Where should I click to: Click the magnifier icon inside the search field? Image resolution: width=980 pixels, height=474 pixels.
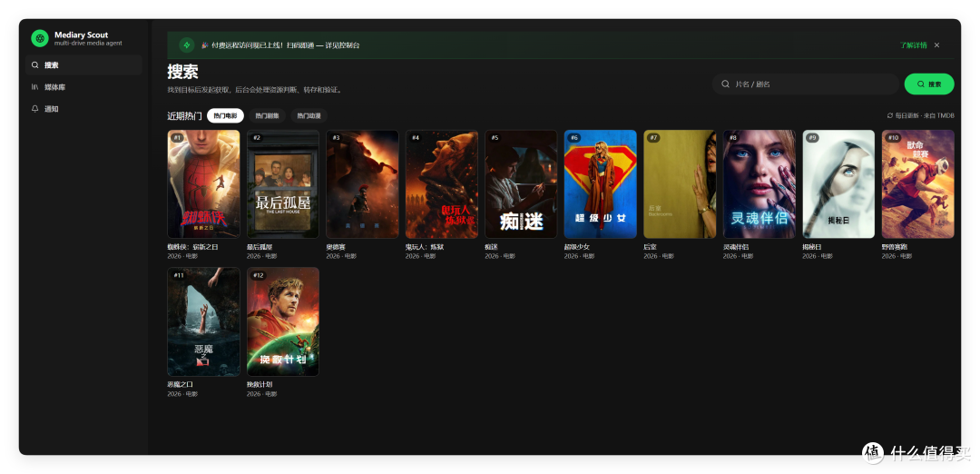[726, 84]
